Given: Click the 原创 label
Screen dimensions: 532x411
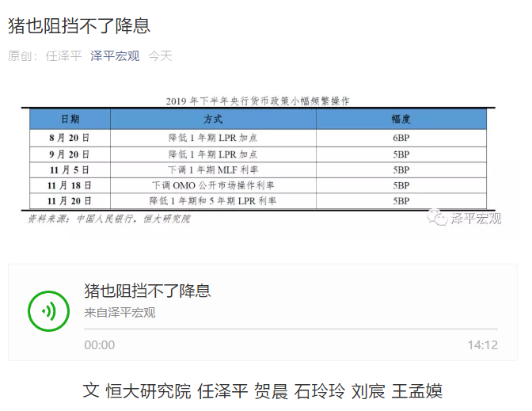Looking at the screenshot, I should click(x=22, y=56).
